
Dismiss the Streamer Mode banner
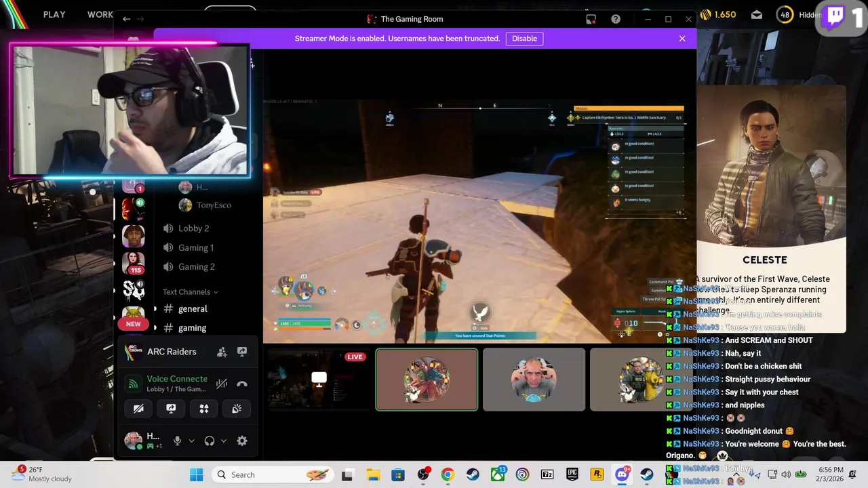pyautogui.click(x=682, y=39)
